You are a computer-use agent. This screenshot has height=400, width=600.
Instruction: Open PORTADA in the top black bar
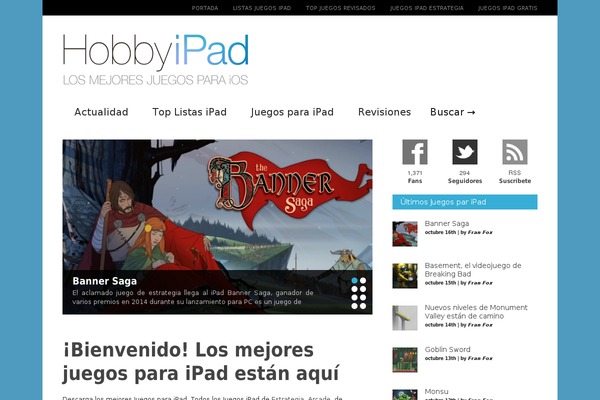point(205,8)
